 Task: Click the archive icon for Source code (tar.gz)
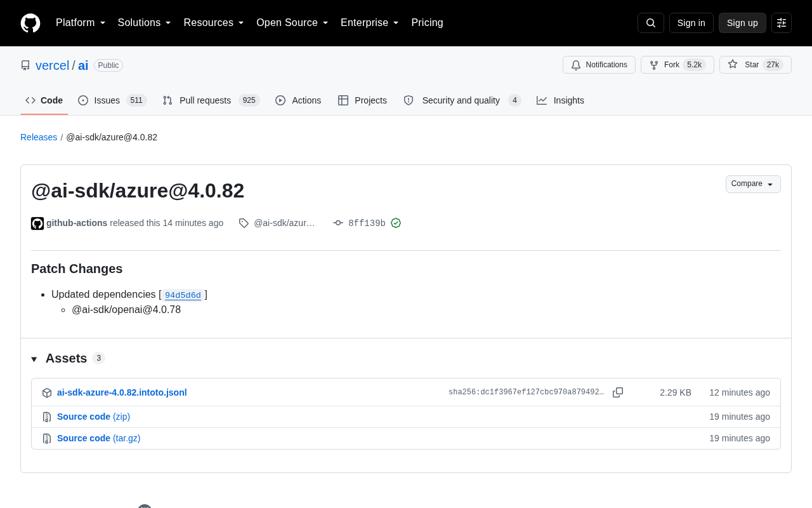[47, 439]
